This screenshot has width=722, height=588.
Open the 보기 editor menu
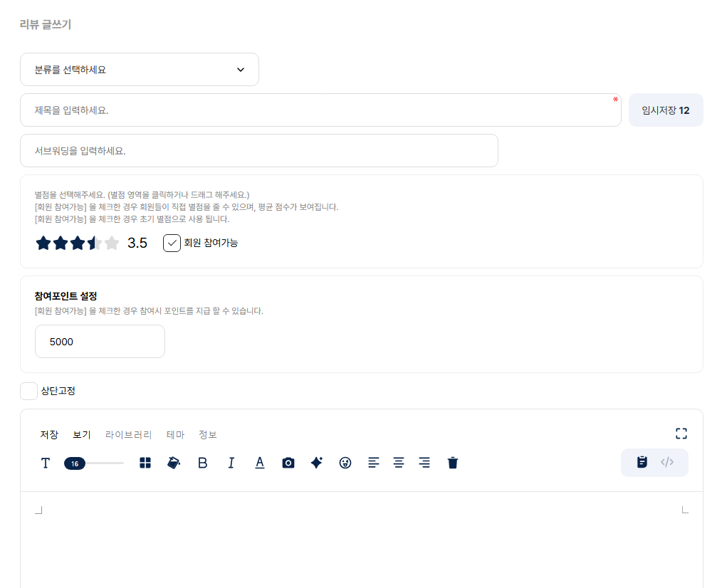coord(82,435)
